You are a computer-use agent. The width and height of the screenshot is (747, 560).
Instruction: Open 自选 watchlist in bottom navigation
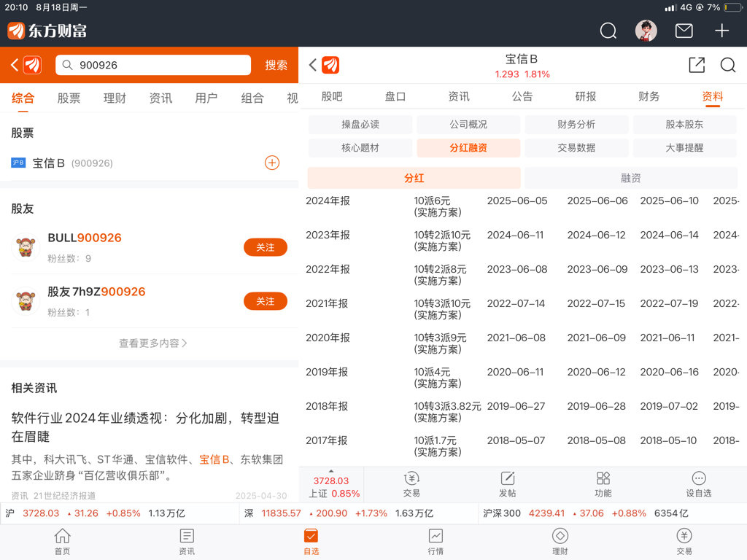point(311,542)
